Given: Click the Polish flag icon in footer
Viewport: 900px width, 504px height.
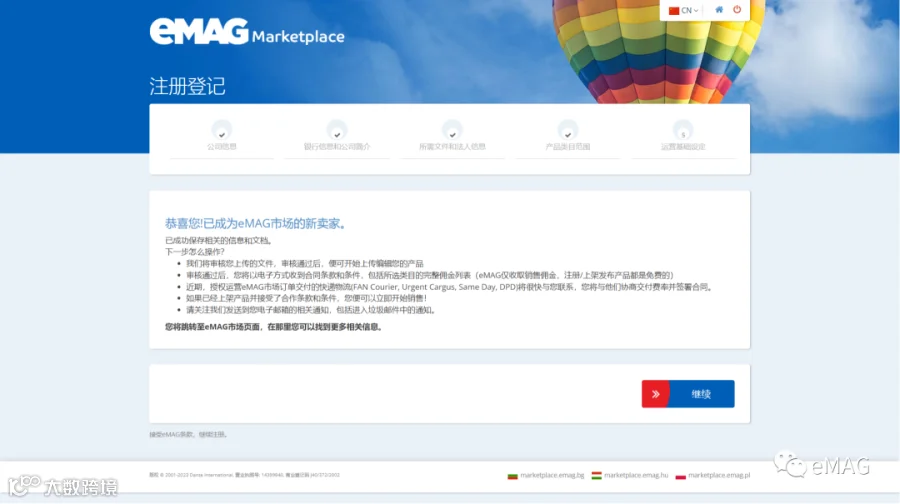Looking at the screenshot, I should pos(681,476).
